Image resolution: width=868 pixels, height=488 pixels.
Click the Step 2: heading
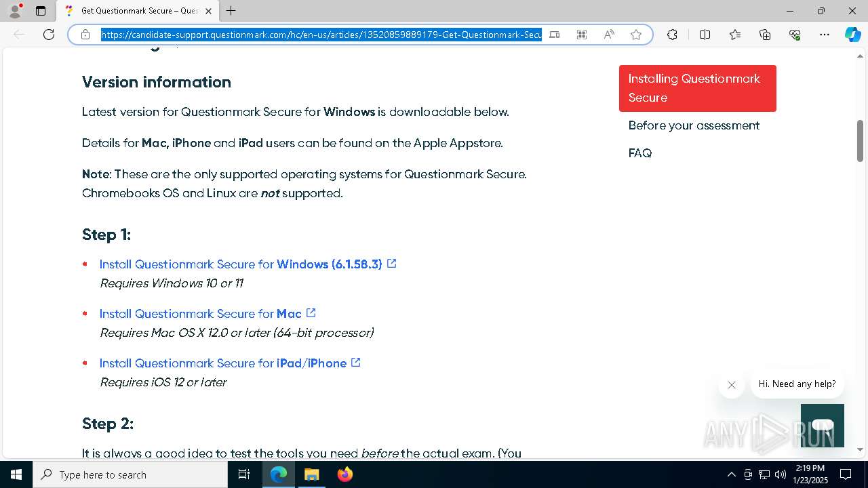[x=108, y=424]
